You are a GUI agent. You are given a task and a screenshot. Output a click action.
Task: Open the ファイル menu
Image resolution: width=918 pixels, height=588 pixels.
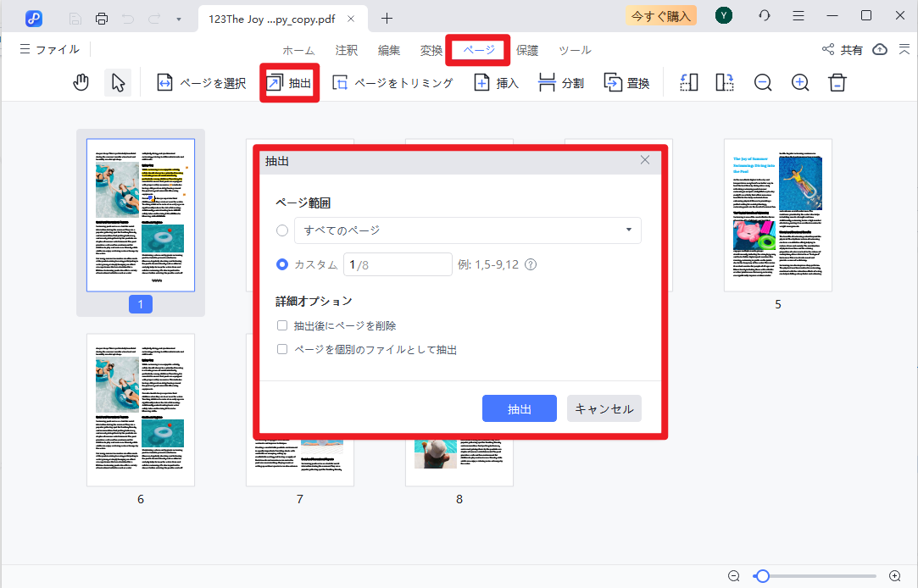(x=48, y=49)
